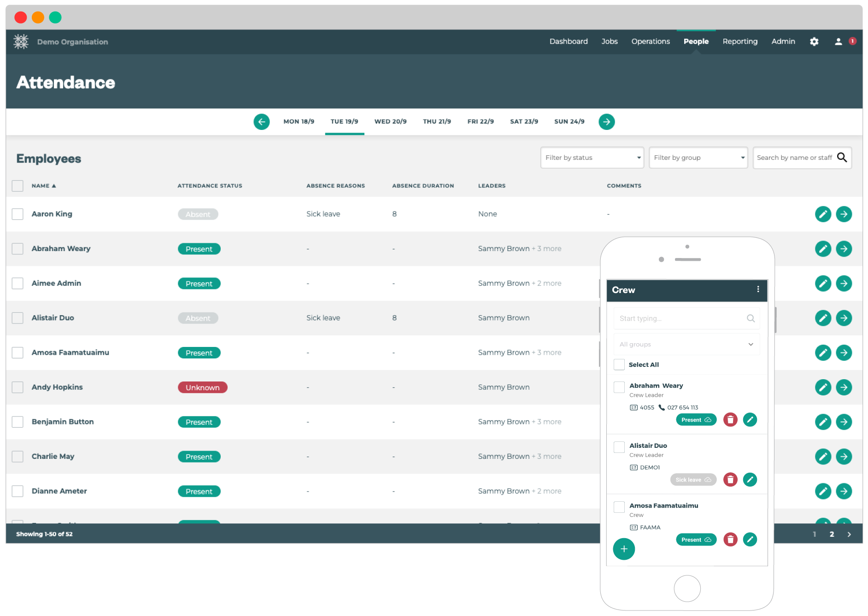This screenshot has height=616, width=868.
Task: Switch to the WED 20/9 tab
Action: coord(390,122)
